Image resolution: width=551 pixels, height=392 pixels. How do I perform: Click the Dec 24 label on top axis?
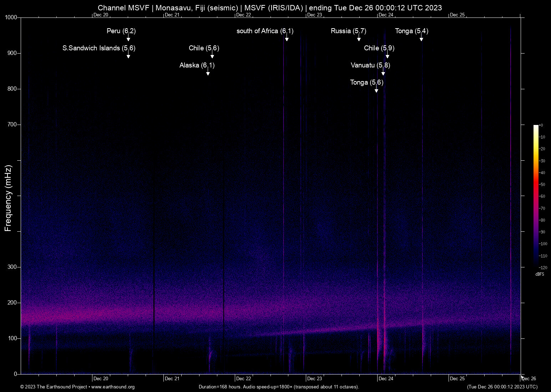tap(386, 15)
